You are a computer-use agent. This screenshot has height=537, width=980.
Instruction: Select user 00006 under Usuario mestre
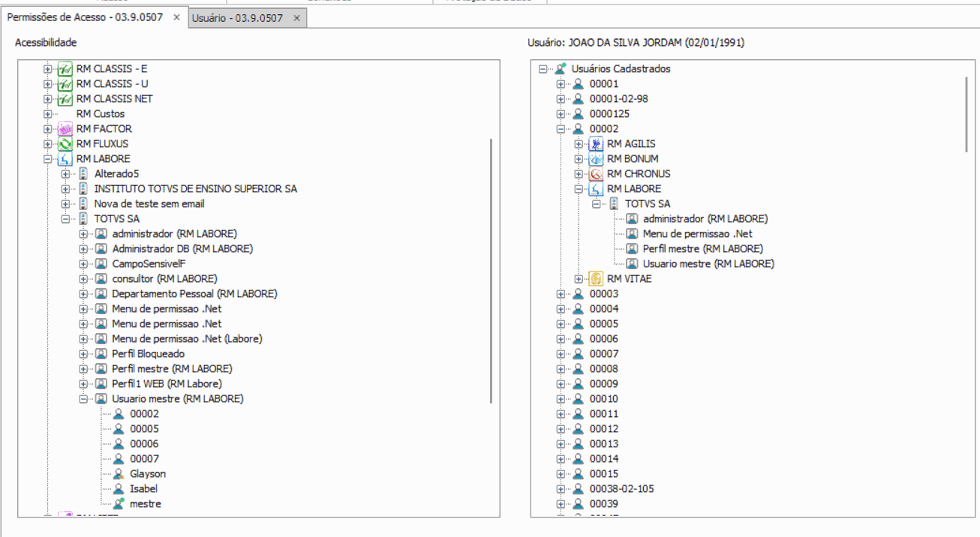[x=144, y=444]
